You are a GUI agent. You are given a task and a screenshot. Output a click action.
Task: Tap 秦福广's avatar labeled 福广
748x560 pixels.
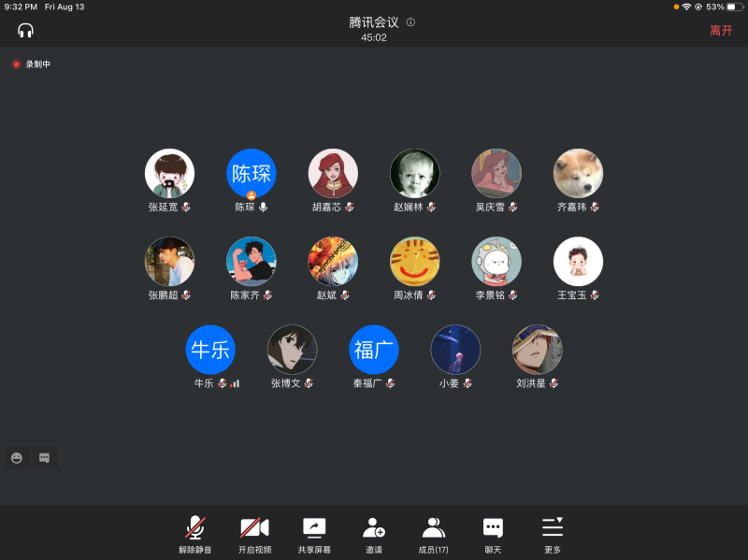tap(374, 350)
